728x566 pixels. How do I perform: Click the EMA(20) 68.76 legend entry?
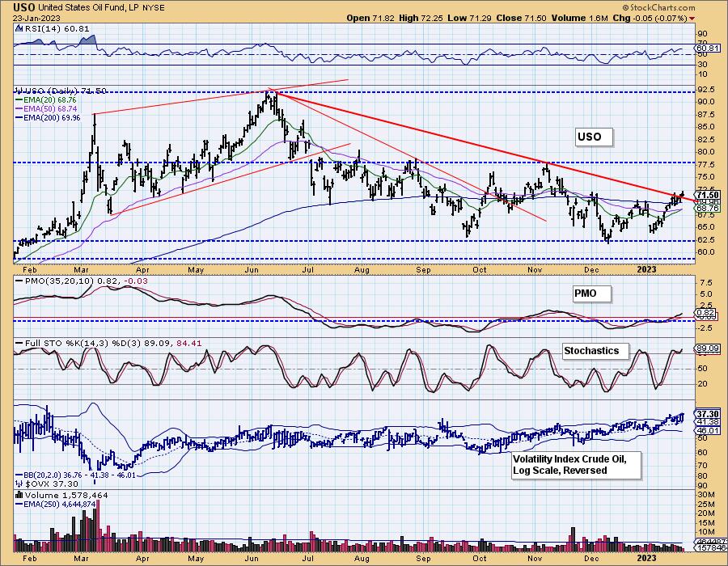(x=45, y=99)
